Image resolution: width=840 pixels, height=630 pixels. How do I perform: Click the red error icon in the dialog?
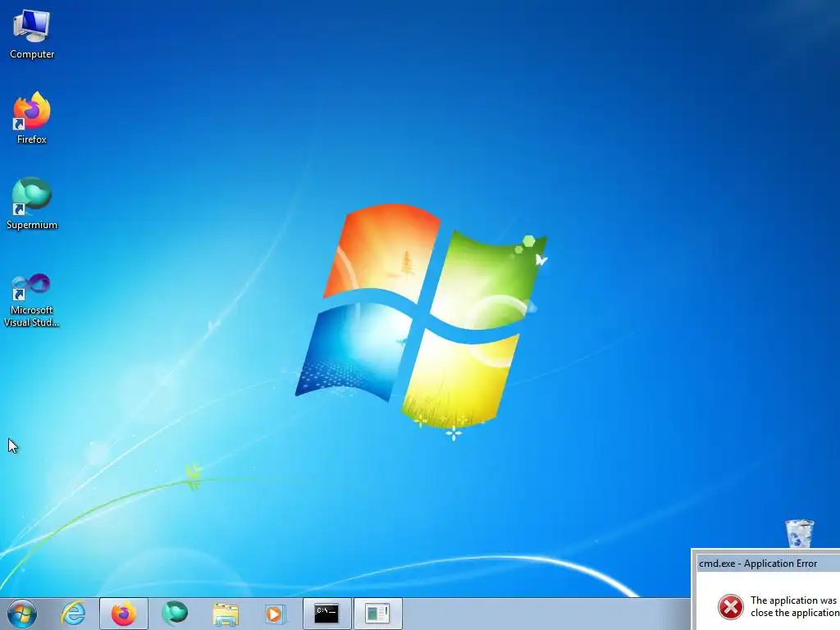[x=731, y=607]
